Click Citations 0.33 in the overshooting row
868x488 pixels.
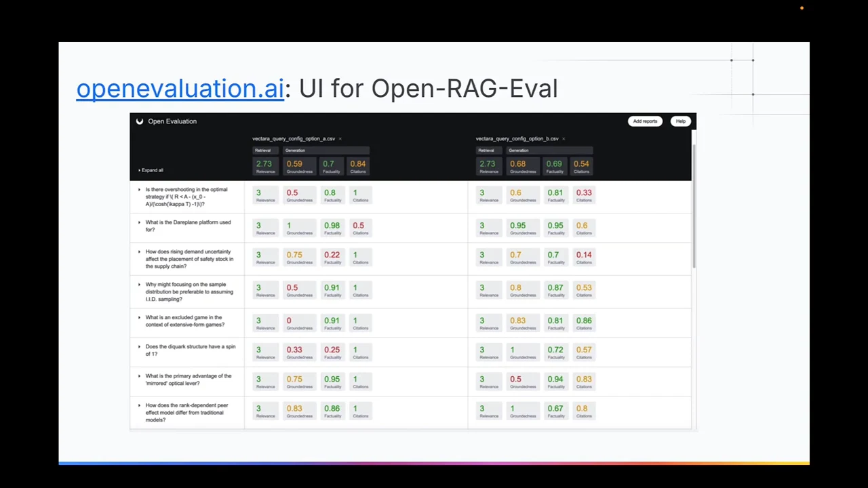tap(584, 195)
